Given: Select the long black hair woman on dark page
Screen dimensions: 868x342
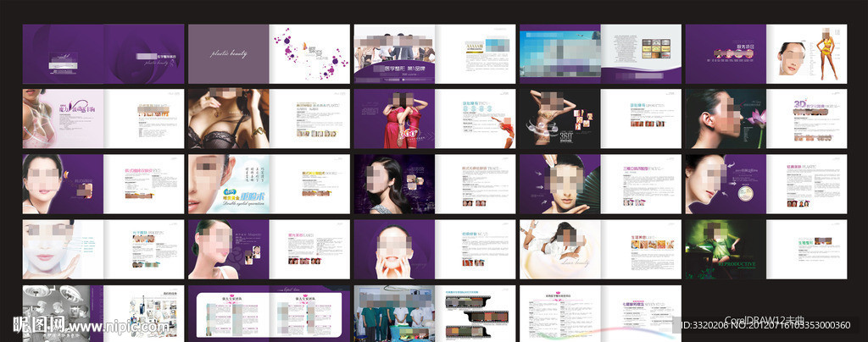Looking at the screenshot, I should tap(394, 184).
